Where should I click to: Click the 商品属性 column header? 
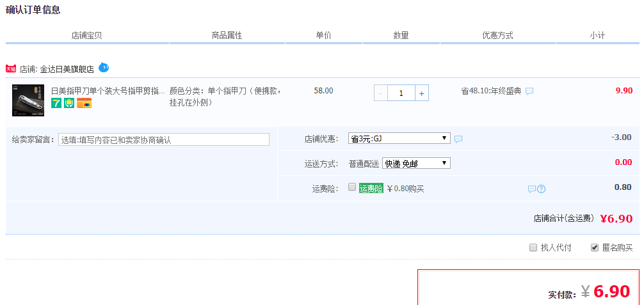(227, 35)
